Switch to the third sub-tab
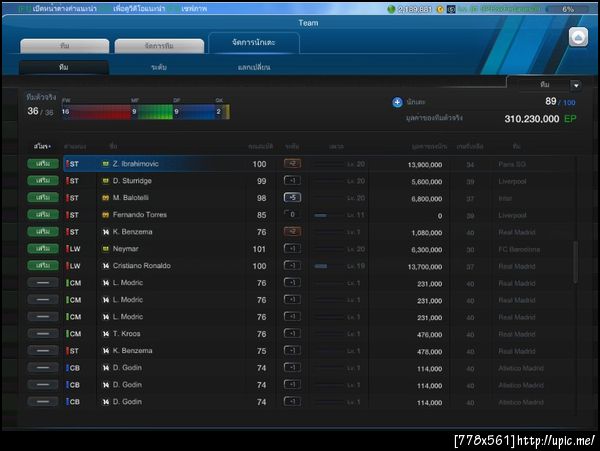Viewport: 600px width, 451px height. click(254, 67)
